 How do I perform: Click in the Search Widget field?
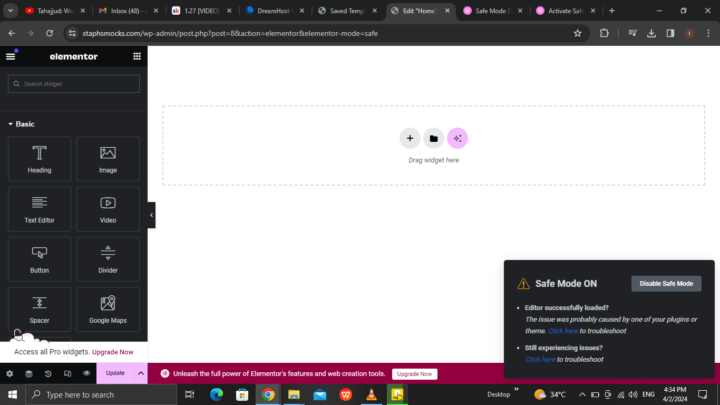click(73, 84)
